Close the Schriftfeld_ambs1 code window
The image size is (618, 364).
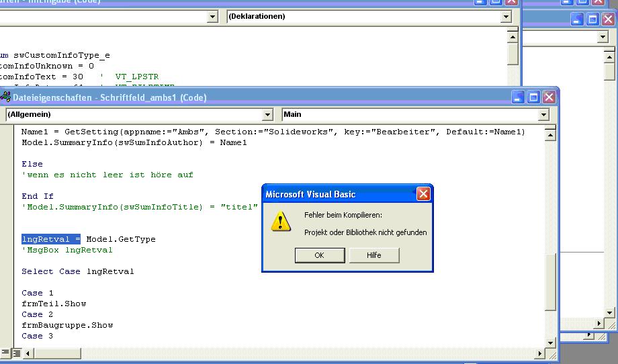tap(549, 97)
